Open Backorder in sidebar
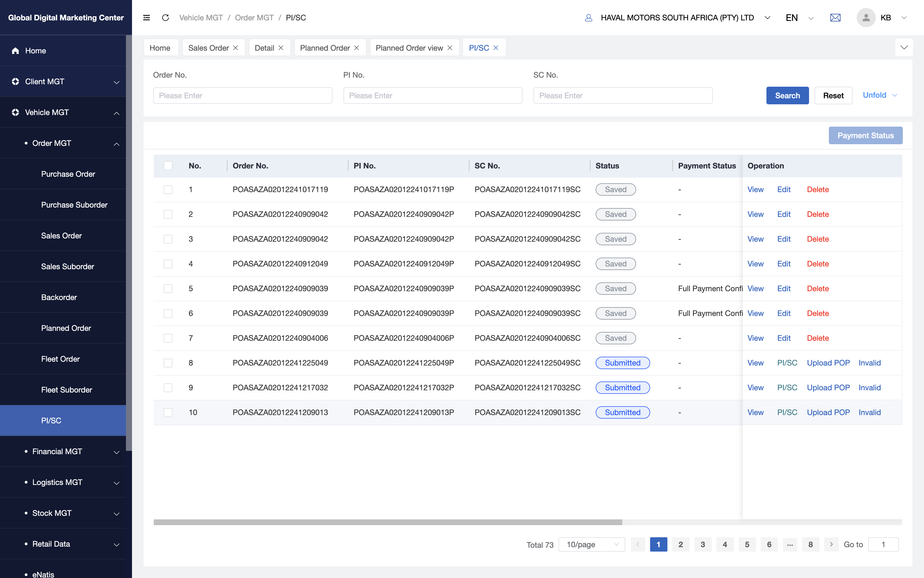924x578 pixels. click(x=59, y=298)
